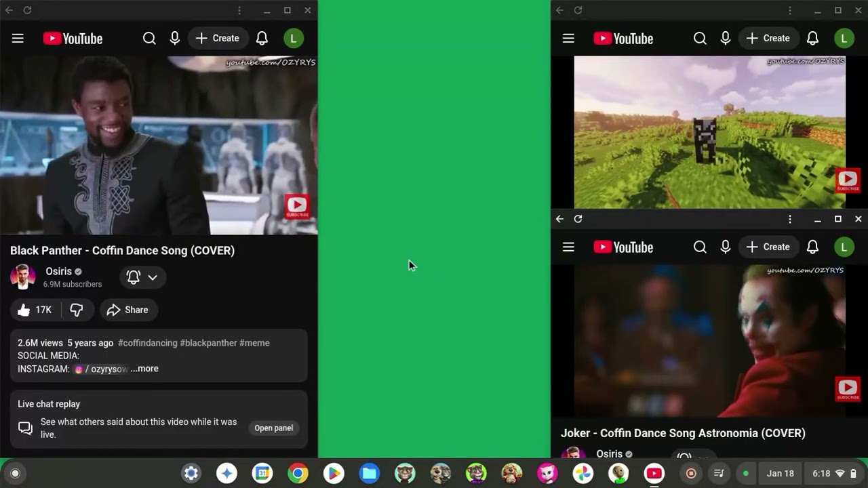The height and width of the screenshot is (488, 868).
Task: Like the Black Panther video (17K)
Action: point(35,310)
